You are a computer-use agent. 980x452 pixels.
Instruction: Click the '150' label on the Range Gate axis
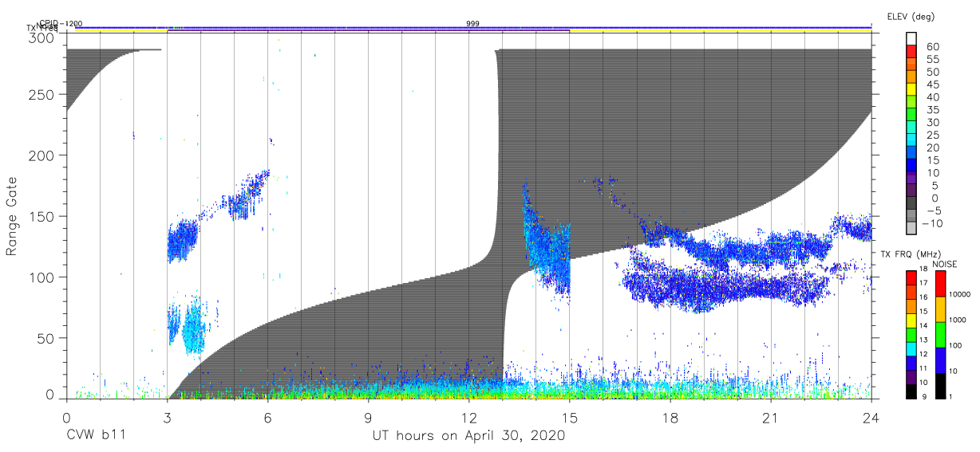pos(41,216)
